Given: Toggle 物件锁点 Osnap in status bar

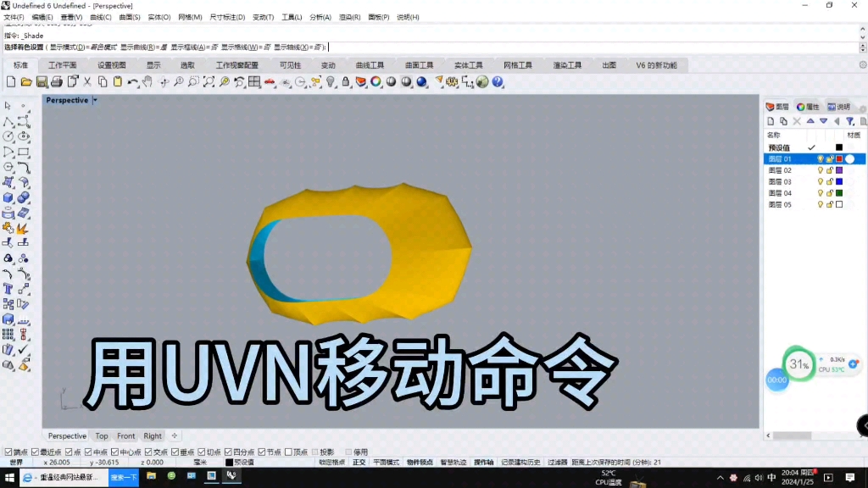Looking at the screenshot, I should click(420, 462).
